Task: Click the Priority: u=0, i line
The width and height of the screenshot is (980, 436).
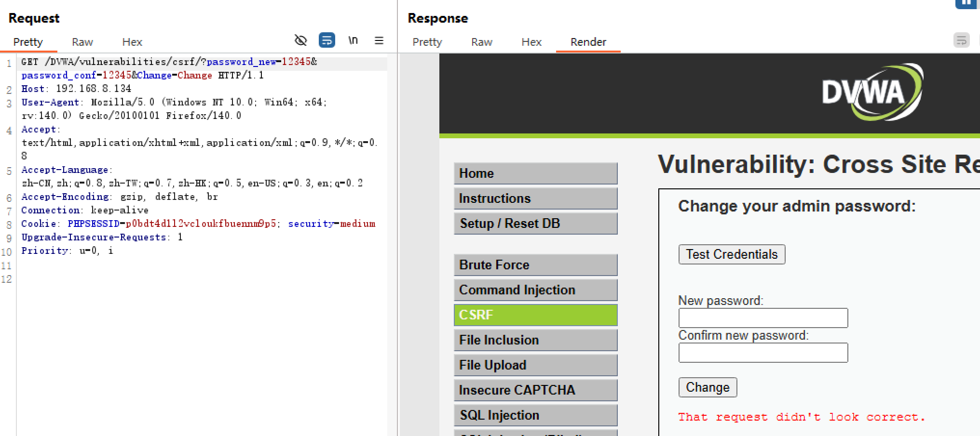Action: click(x=67, y=251)
